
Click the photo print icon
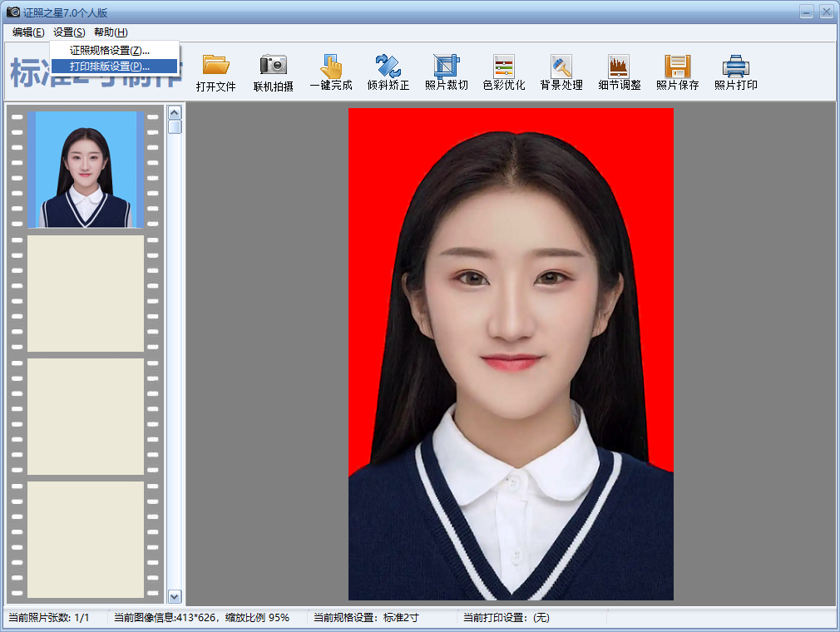click(x=735, y=67)
